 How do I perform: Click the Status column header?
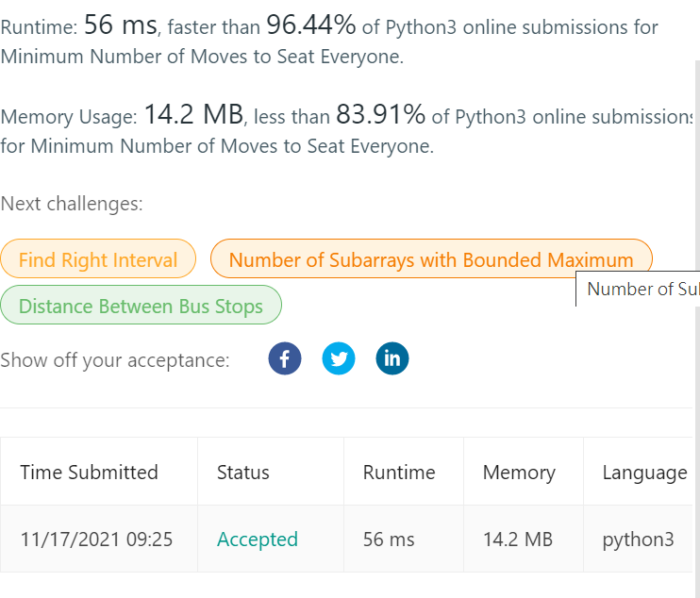tap(243, 473)
